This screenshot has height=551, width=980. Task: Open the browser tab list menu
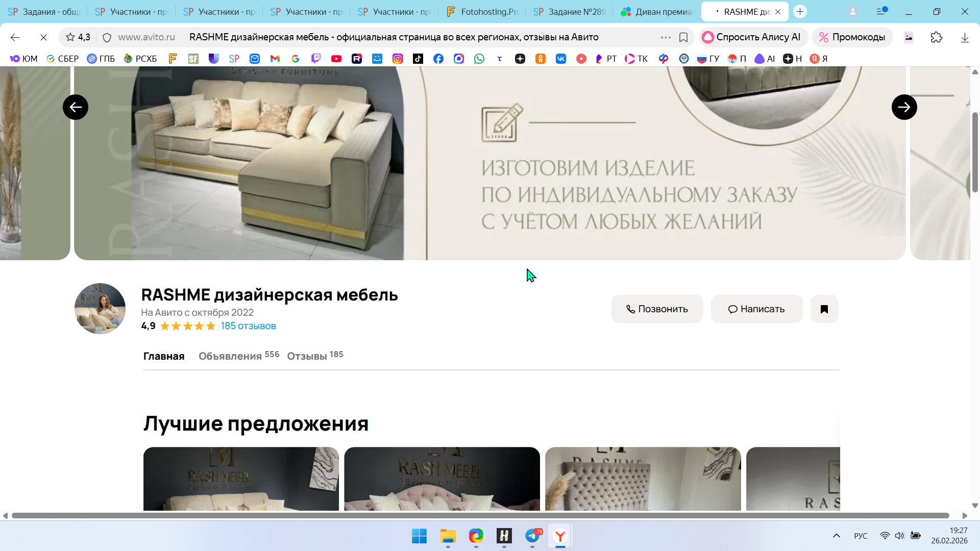click(881, 11)
